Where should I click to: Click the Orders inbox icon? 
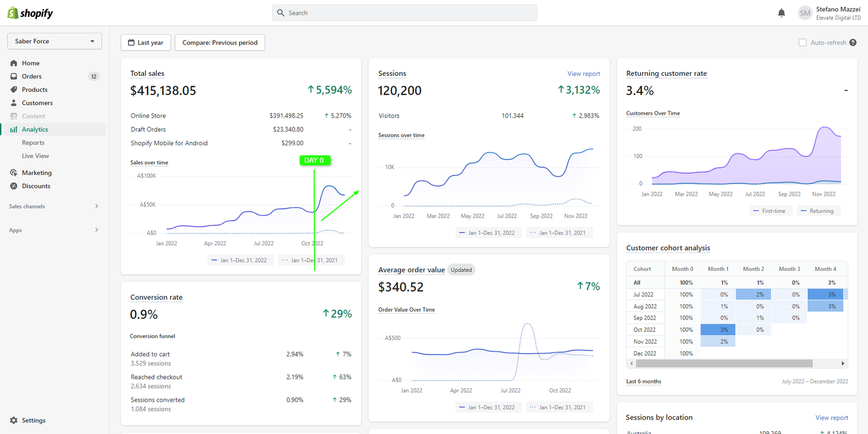pos(14,76)
